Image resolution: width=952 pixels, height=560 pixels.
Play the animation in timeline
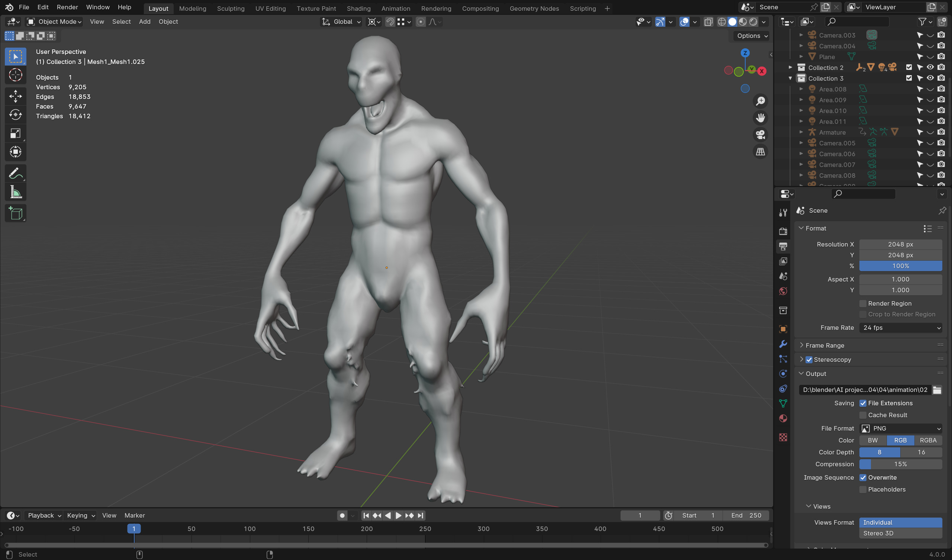pyautogui.click(x=399, y=515)
